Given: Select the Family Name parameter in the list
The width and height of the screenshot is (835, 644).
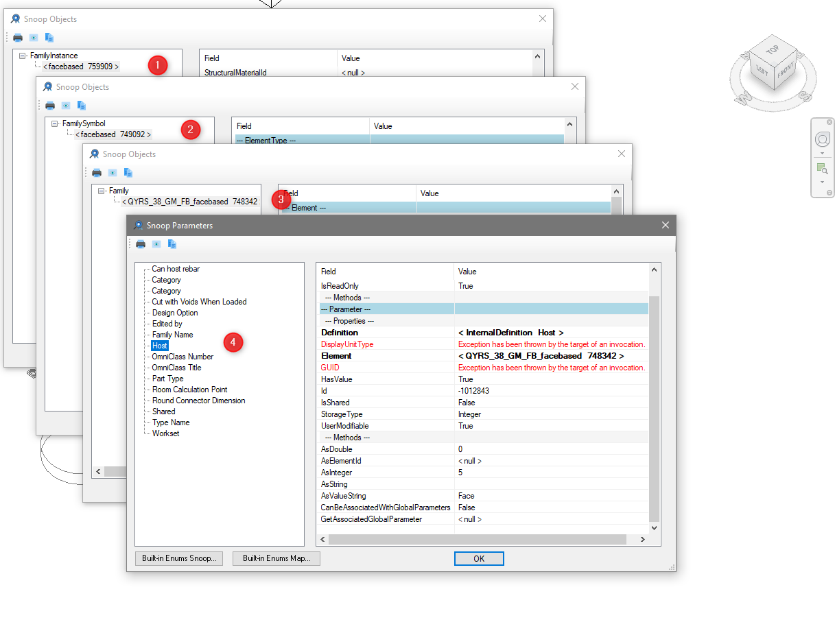Looking at the screenshot, I should 172,335.
